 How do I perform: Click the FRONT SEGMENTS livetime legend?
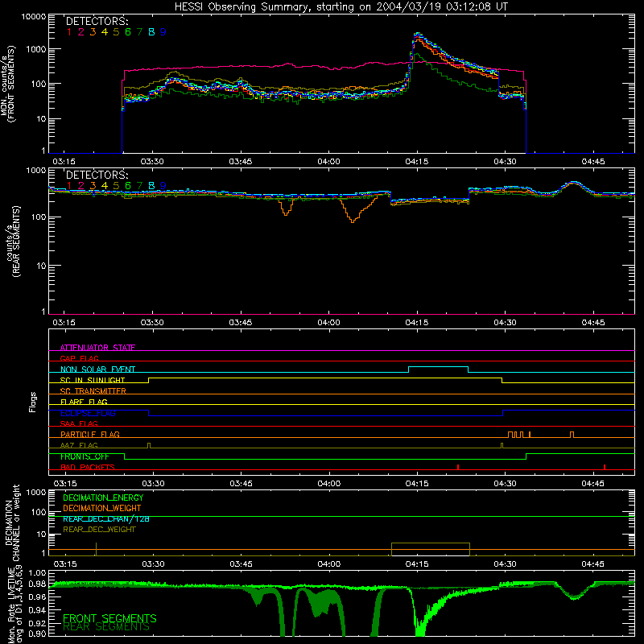click(x=109, y=618)
